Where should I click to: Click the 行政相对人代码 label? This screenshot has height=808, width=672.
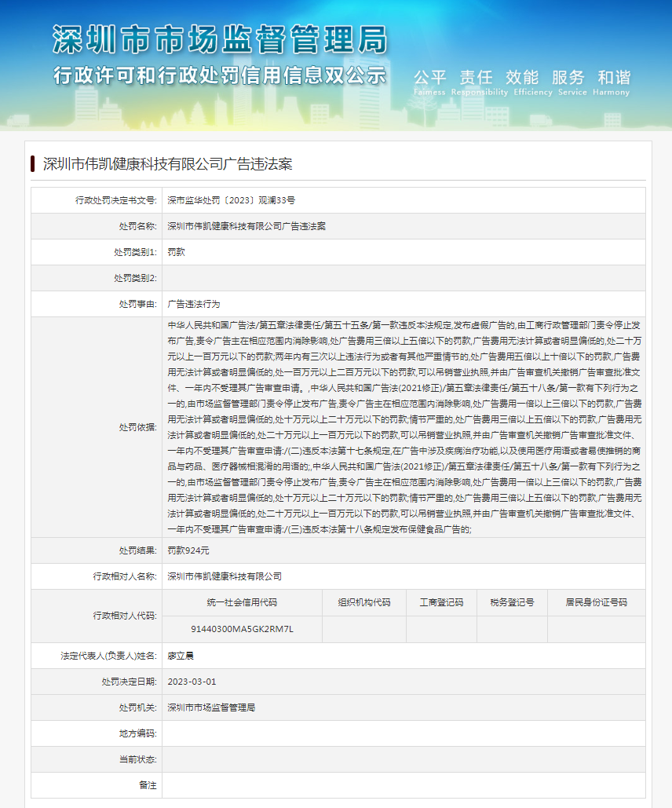[x=125, y=616]
